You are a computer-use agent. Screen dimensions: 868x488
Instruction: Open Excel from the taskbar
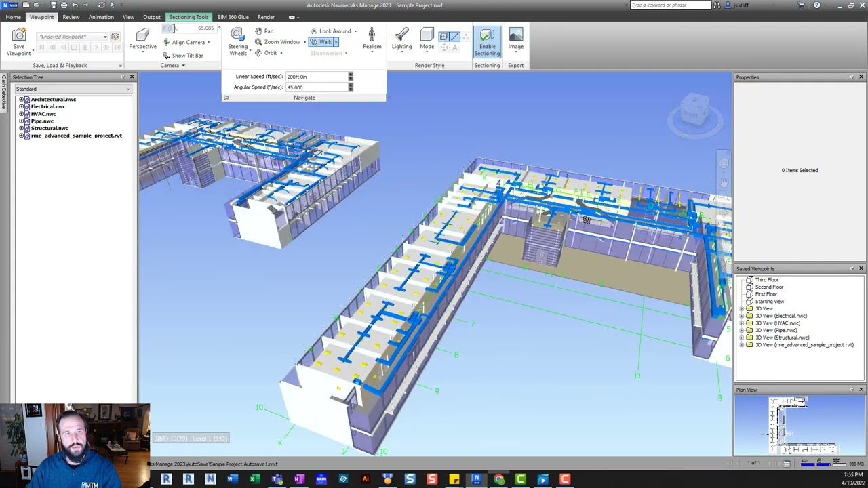254,479
